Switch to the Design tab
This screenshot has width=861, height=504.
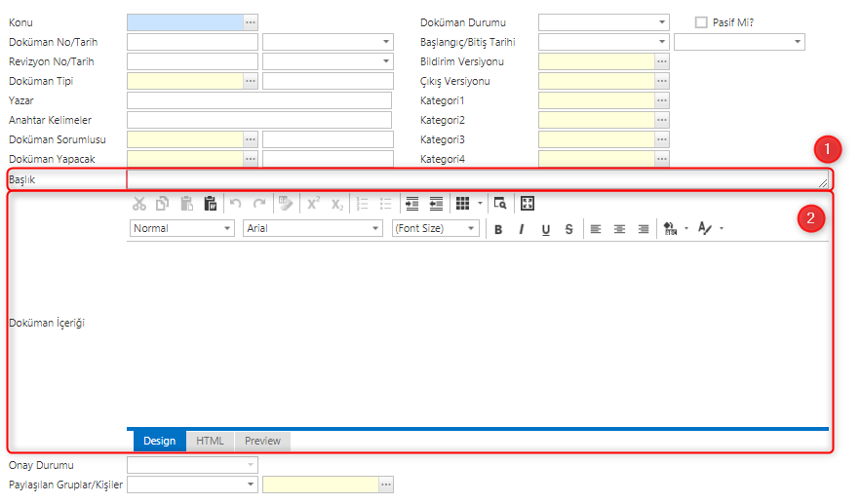click(159, 441)
